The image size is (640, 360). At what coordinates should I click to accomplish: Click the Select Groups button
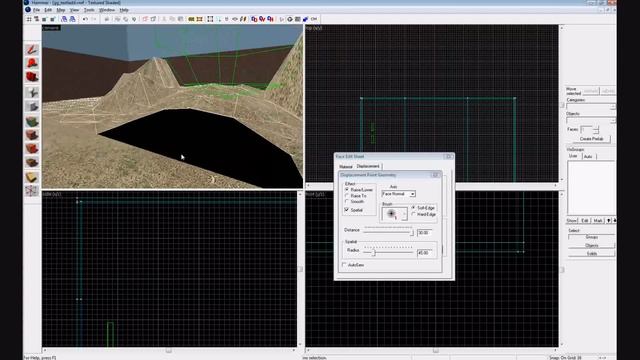591,237
